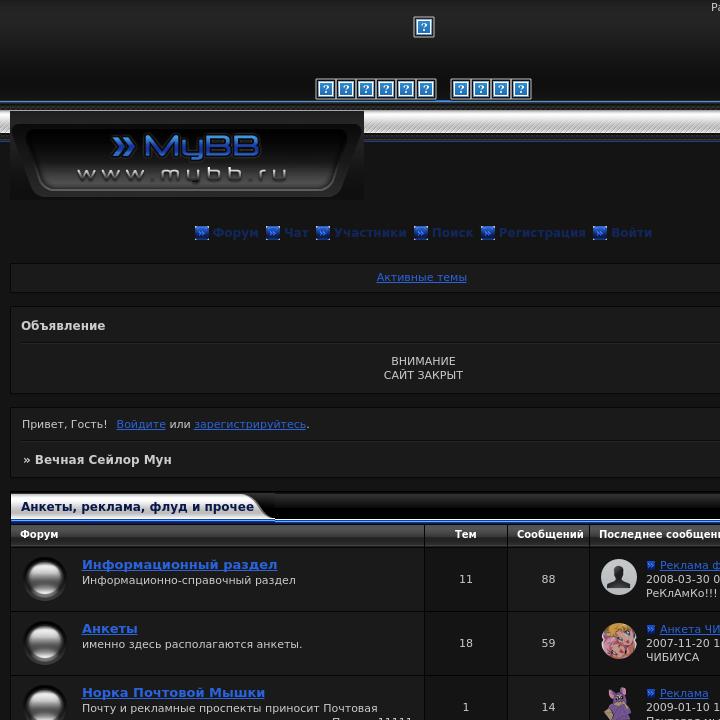Select the Анкеты, реклама, флуд и прочее category tab
Image resolution: width=720 pixels, height=720 pixels.
(x=137, y=507)
